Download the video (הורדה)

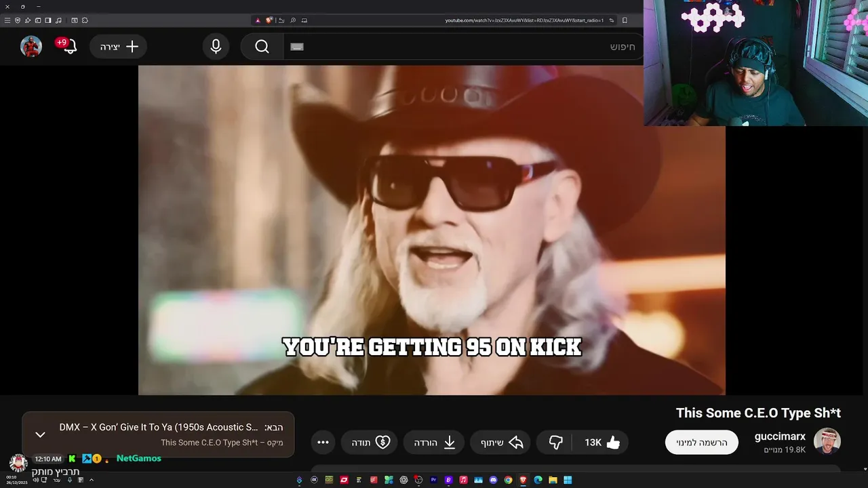click(435, 443)
